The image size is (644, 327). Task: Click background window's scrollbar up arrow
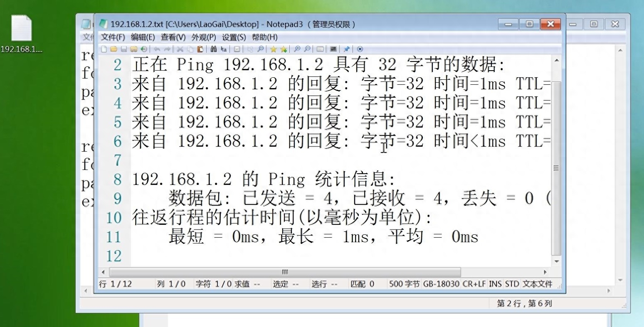click(x=620, y=51)
